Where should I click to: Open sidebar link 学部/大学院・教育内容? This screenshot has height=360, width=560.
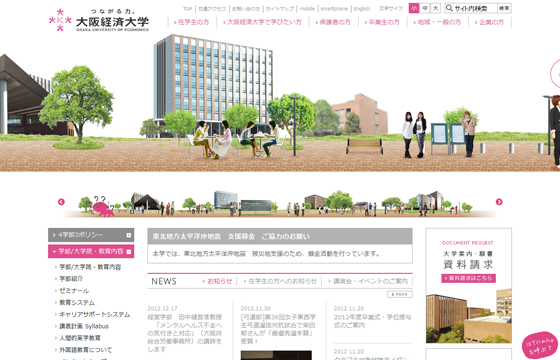(x=90, y=267)
